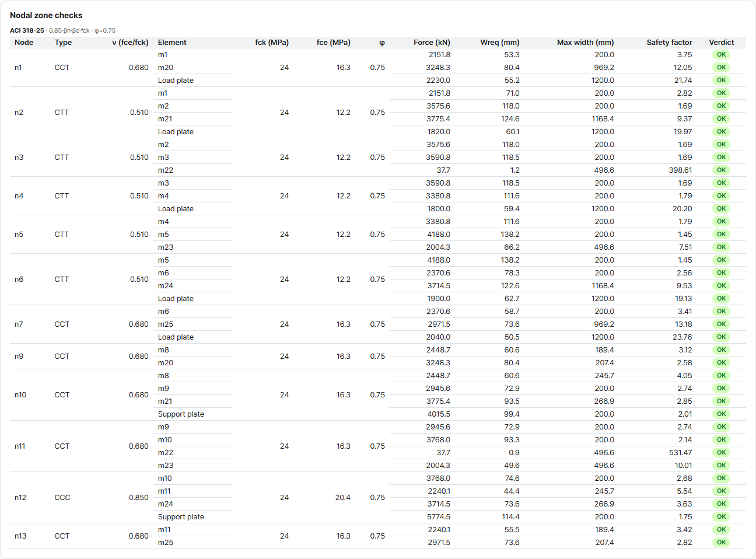The image size is (756, 559).
Task: Click the "Nodal zone checks" title
Action: pyautogui.click(x=46, y=15)
